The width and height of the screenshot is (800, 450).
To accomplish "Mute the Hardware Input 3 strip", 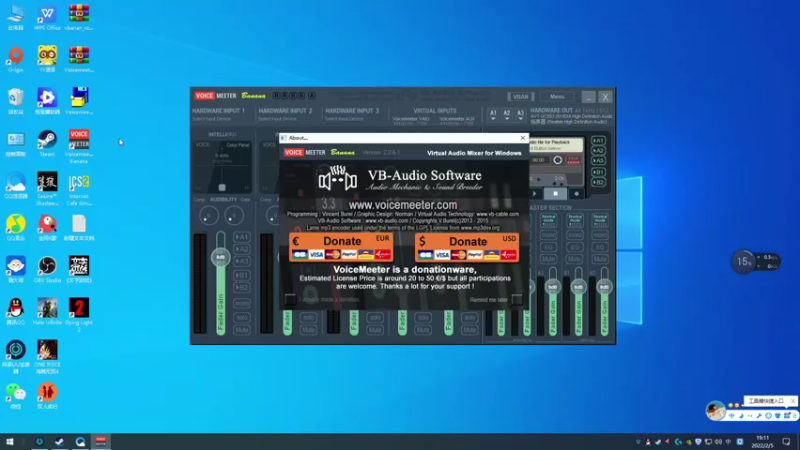I will click(x=375, y=330).
